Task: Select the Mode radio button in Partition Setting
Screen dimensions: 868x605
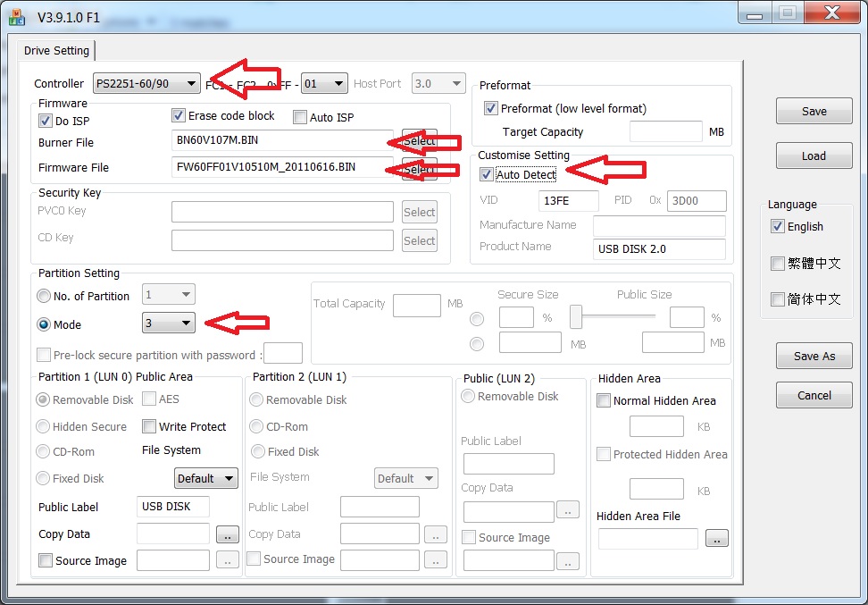Action: (43, 324)
